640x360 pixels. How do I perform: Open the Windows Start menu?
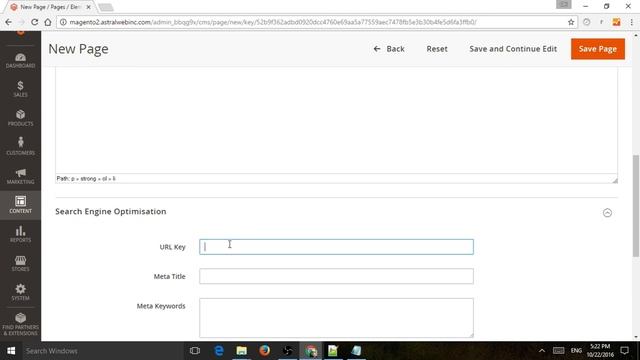pos(11,351)
